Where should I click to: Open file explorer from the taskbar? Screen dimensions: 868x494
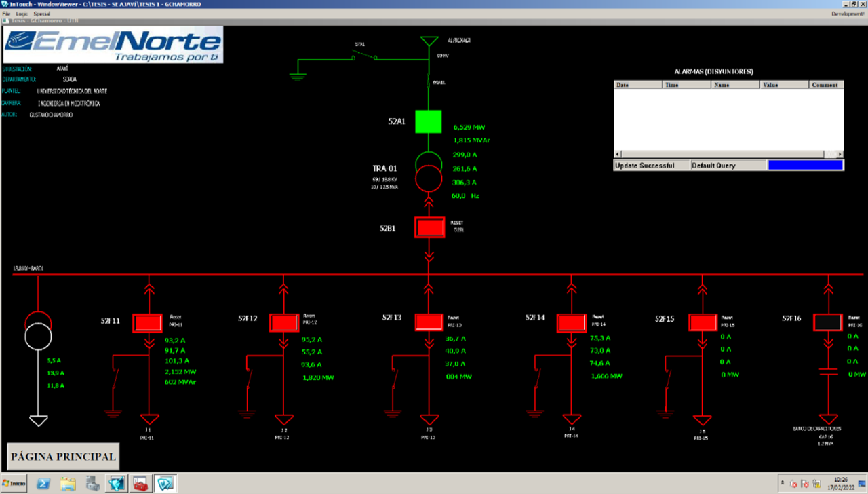(x=68, y=484)
